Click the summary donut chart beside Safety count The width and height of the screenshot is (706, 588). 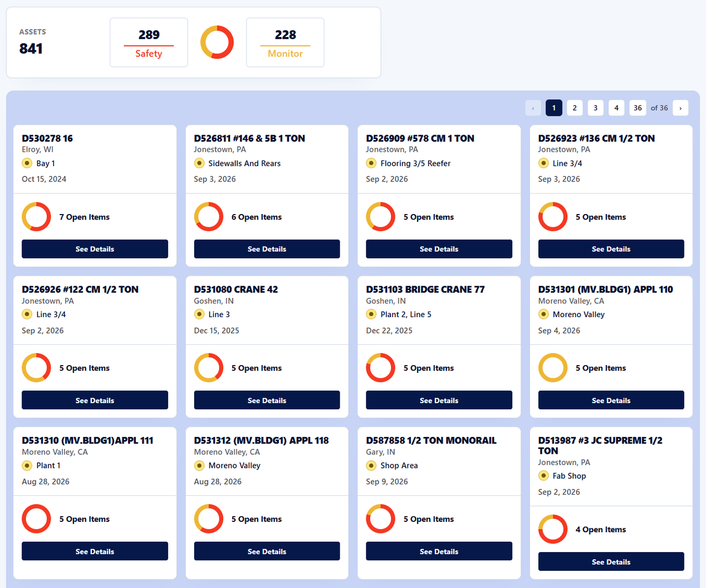pyautogui.click(x=217, y=42)
